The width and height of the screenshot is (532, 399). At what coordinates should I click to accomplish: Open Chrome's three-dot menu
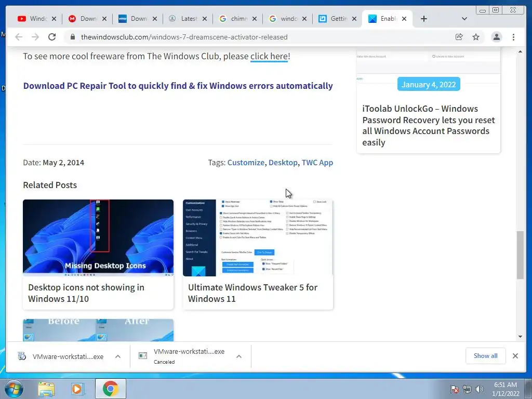[513, 37]
